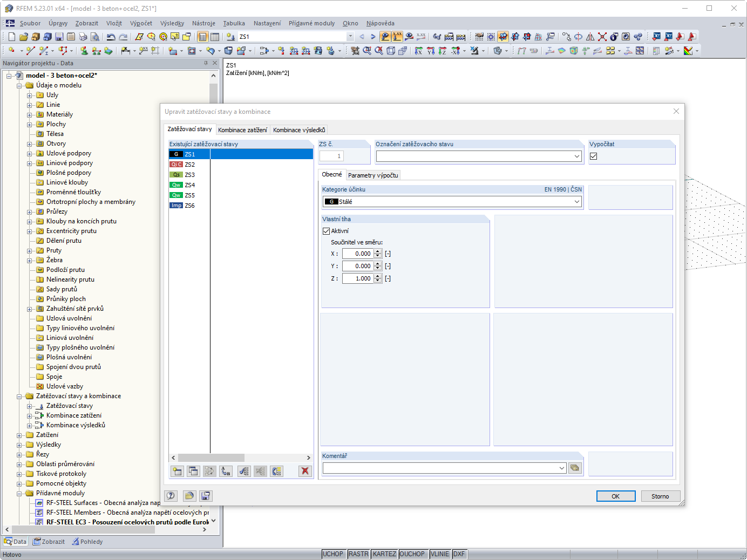Screen dimensions: 747x560
Task: Expand the Výsledky tree node
Action: point(20,445)
